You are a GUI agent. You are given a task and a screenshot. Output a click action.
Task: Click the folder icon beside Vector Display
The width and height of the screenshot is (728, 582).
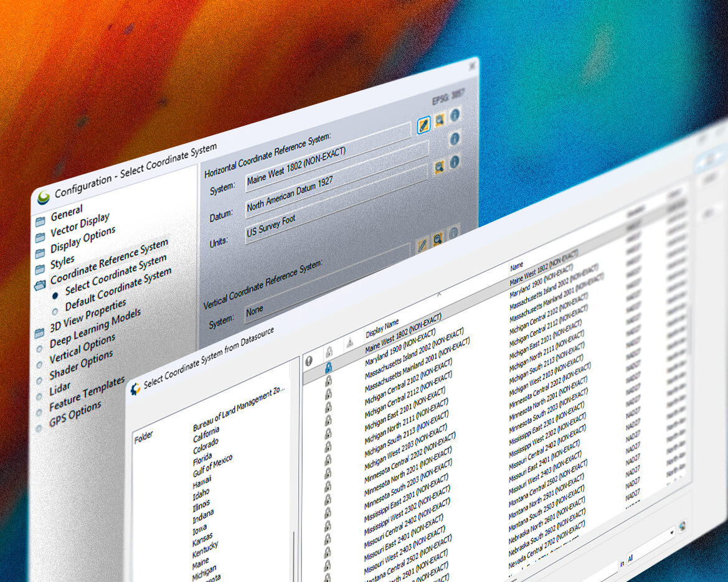[x=40, y=238]
